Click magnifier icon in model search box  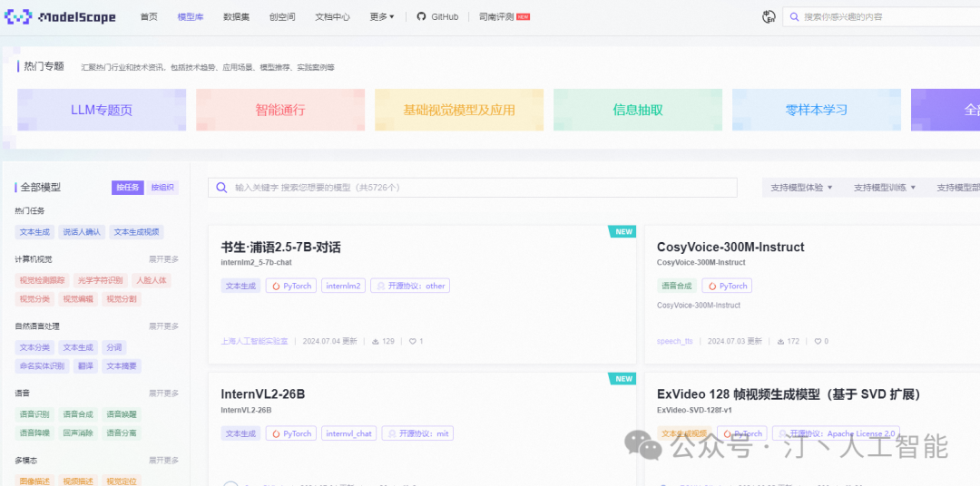tap(221, 188)
